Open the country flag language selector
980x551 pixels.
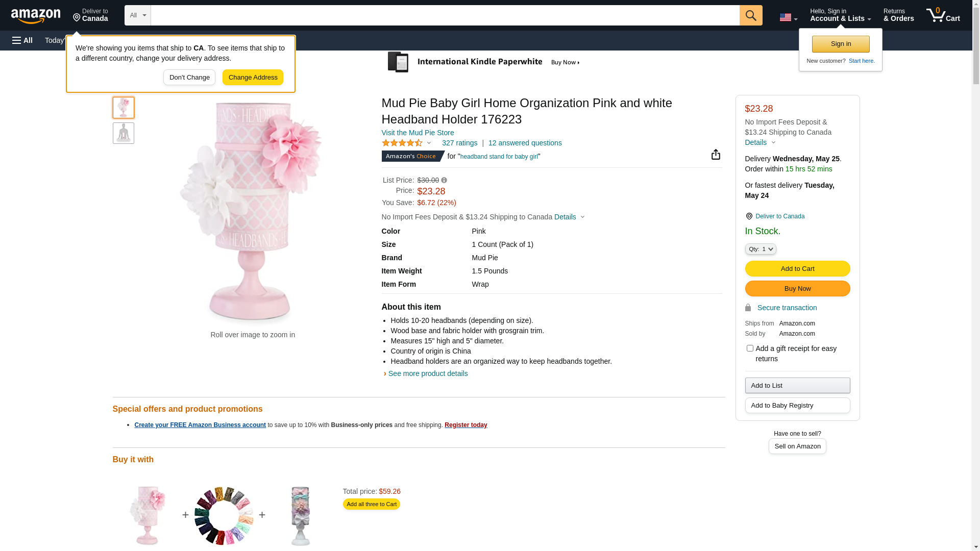[788, 17]
